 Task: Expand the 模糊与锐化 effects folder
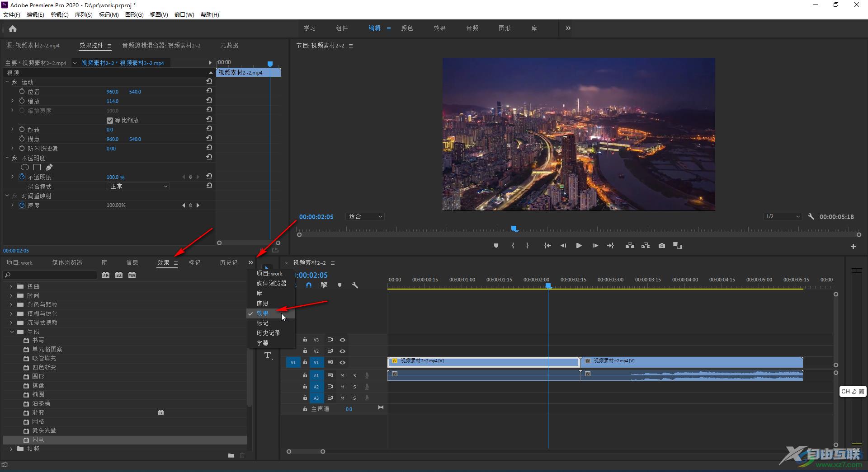pyautogui.click(x=11, y=313)
